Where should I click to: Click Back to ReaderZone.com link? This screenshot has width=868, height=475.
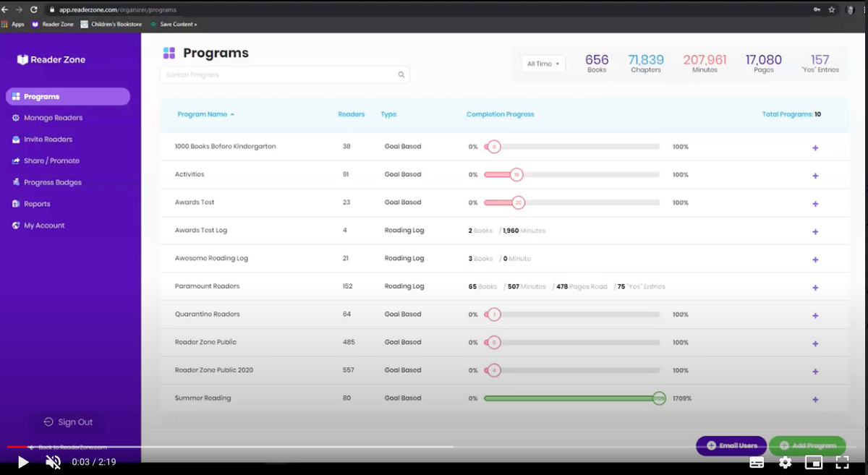pyautogui.click(x=68, y=448)
